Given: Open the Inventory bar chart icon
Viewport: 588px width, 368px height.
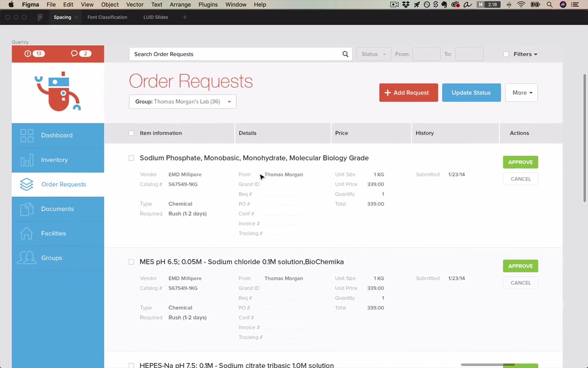Looking at the screenshot, I should pos(27,160).
